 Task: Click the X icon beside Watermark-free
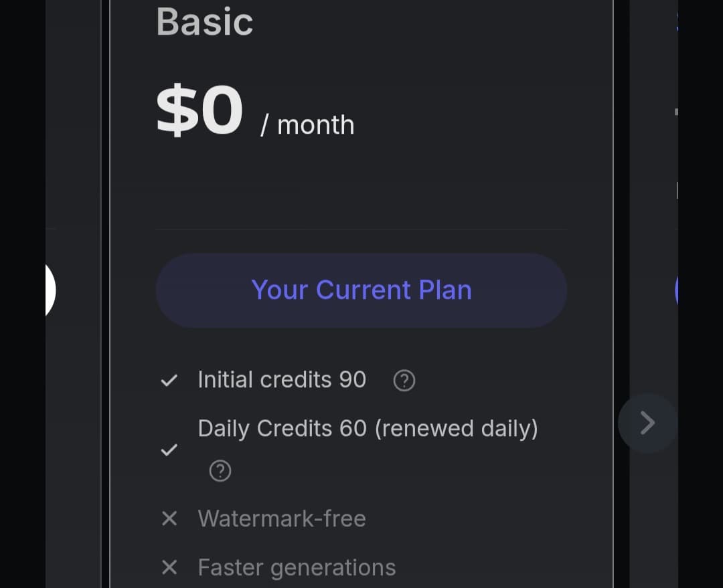point(169,518)
